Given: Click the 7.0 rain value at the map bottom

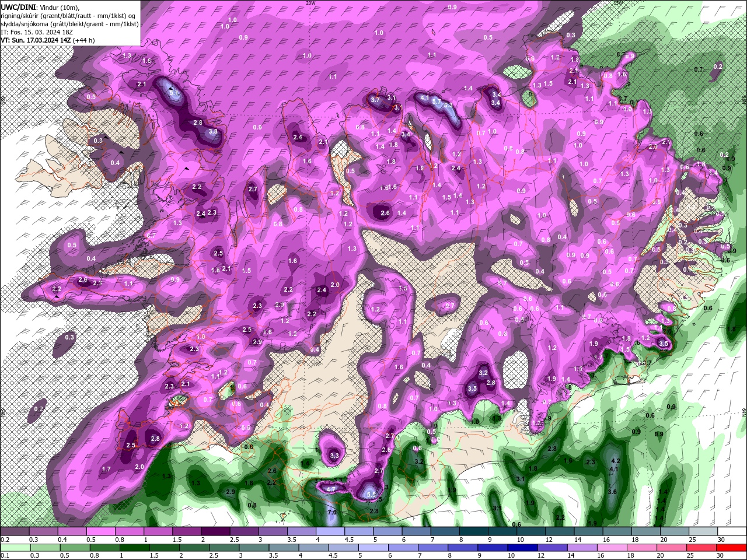Looking at the screenshot, I should 332,512.
